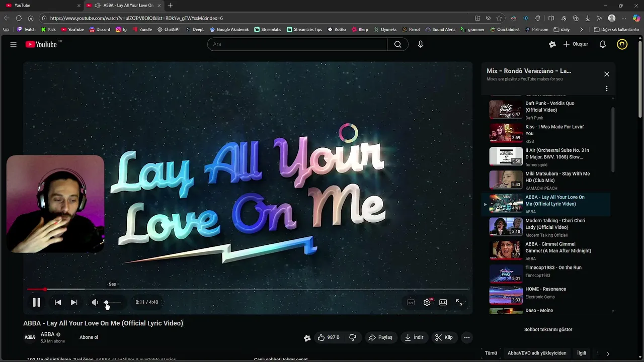Enter fullscreen mode
The width and height of the screenshot is (644, 362).
459,302
